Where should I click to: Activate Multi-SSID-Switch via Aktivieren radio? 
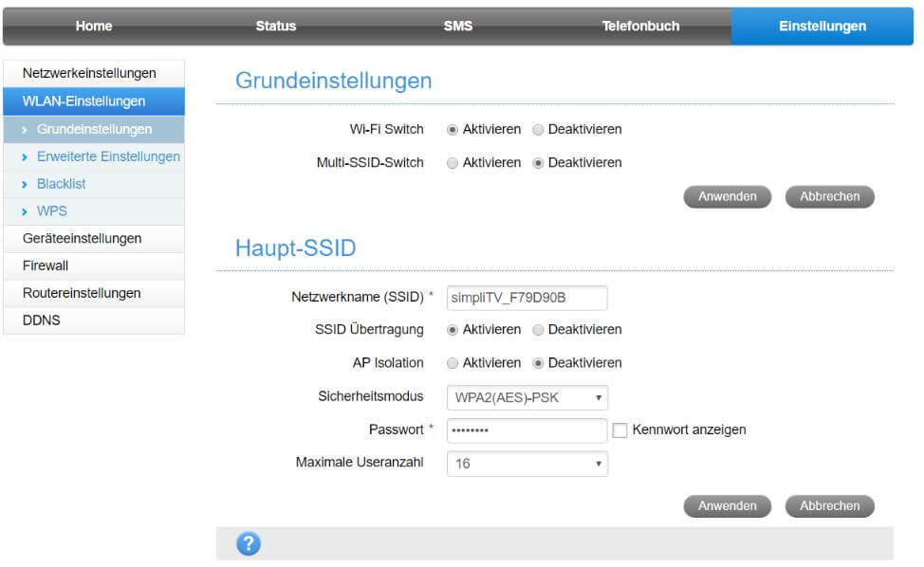[453, 163]
